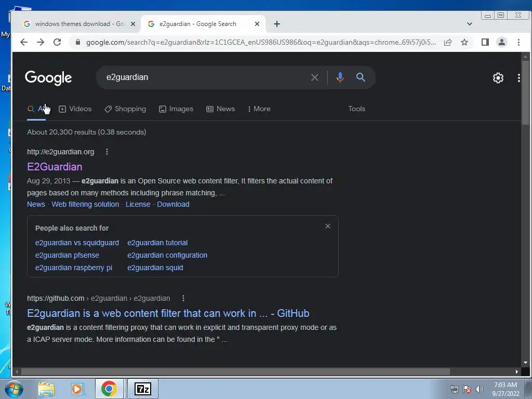This screenshot has width=532, height=399.
Task: Open Chrome's three-dot menu
Action: pos(519,42)
